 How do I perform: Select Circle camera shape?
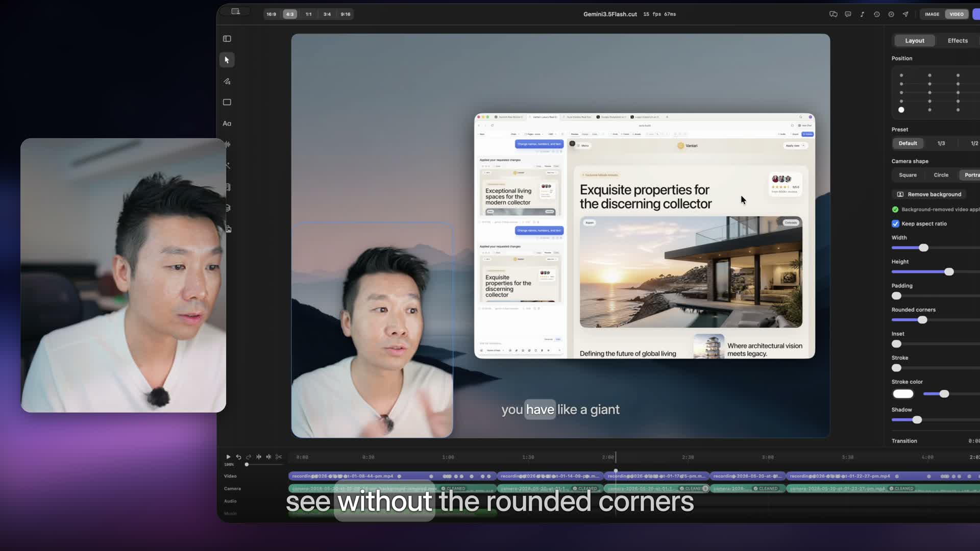(x=941, y=175)
